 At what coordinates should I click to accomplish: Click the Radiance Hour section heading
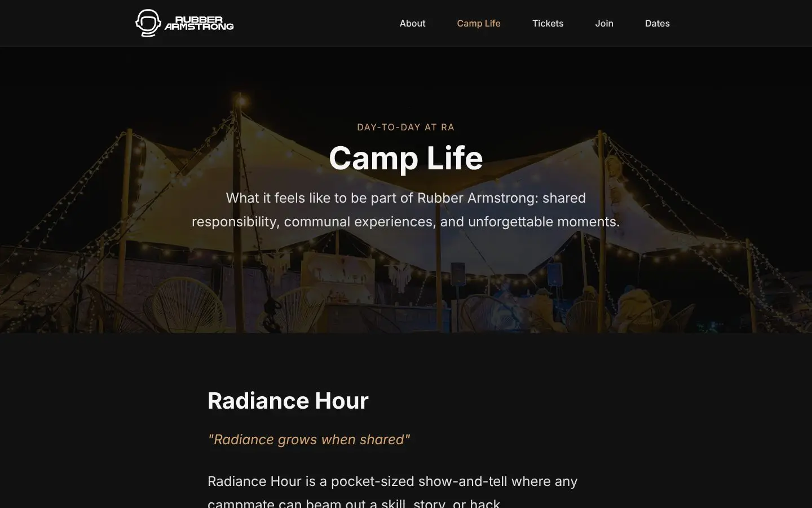pos(288,401)
